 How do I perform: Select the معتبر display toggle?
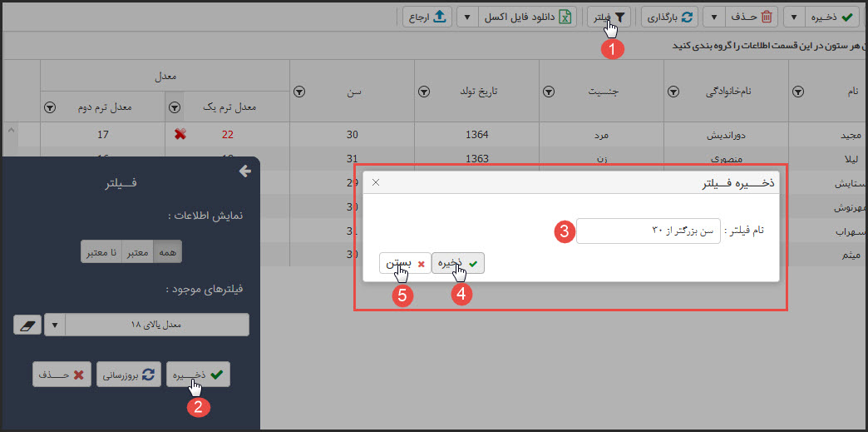(138, 251)
